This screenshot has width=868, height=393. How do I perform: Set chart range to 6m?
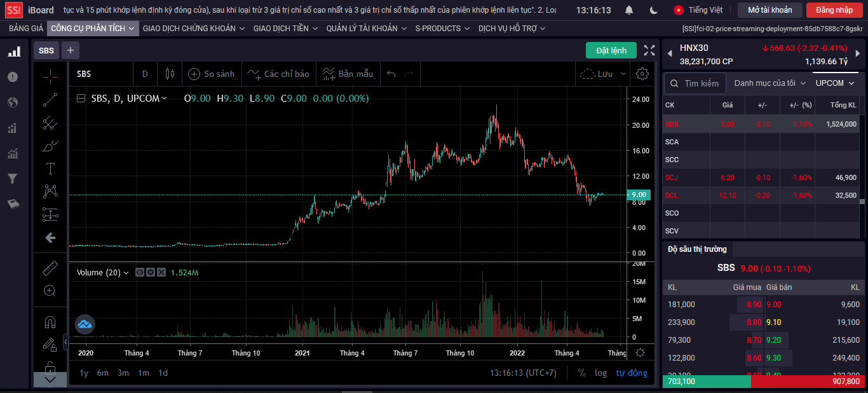tap(103, 373)
